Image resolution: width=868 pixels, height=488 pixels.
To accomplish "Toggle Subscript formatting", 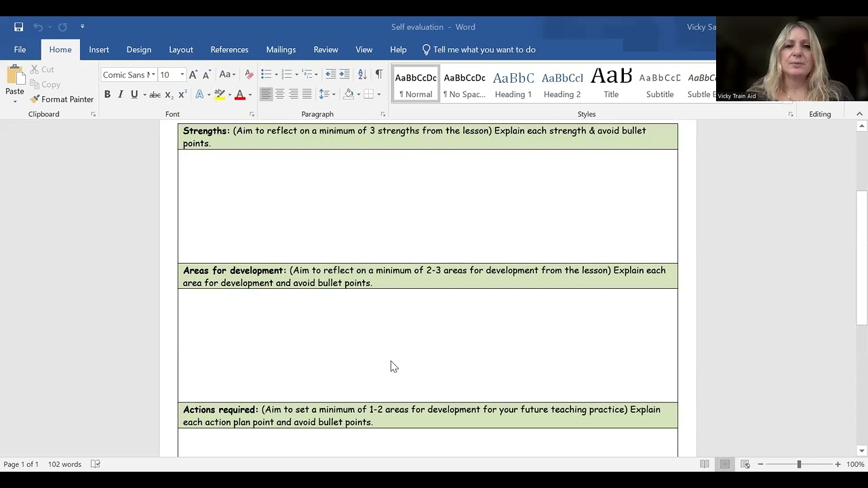I will (168, 94).
